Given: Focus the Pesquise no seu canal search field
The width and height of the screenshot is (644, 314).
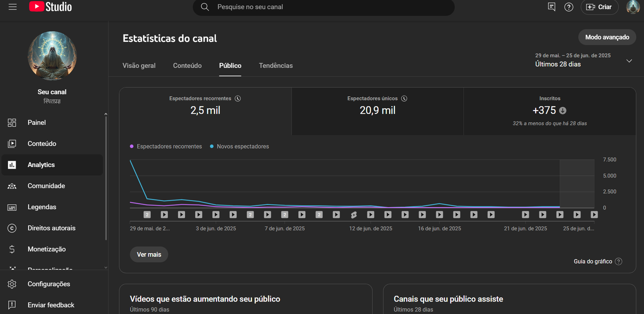Looking at the screenshot, I should (324, 7).
